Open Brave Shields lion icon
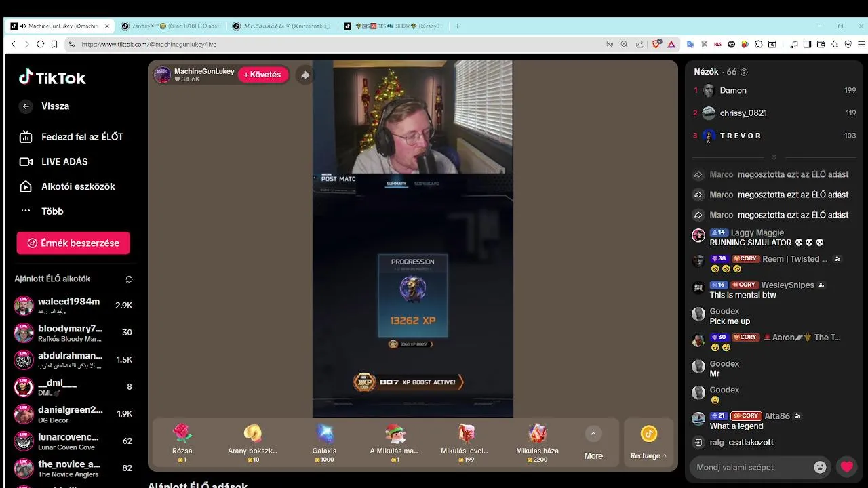Image resolution: width=868 pixels, height=488 pixels. (x=656, y=44)
